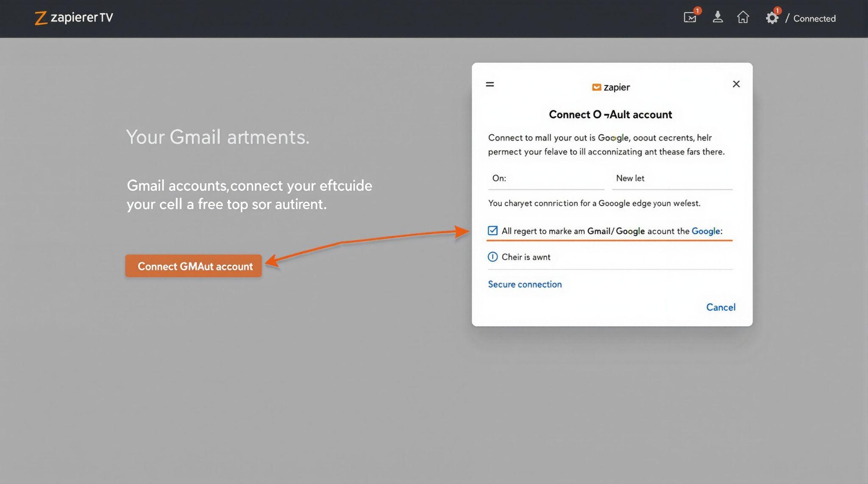
Task: Open the mail notifications icon
Action: (x=690, y=18)
